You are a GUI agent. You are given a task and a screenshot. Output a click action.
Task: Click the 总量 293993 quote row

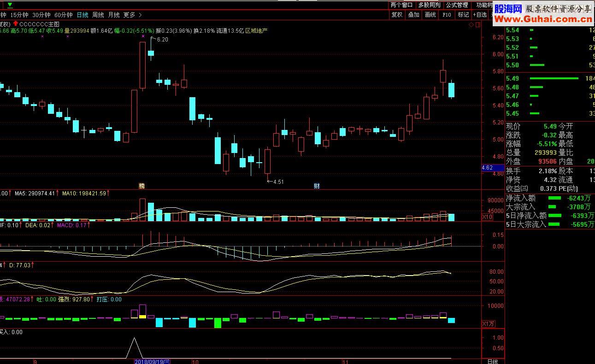(x=531, y=153)
